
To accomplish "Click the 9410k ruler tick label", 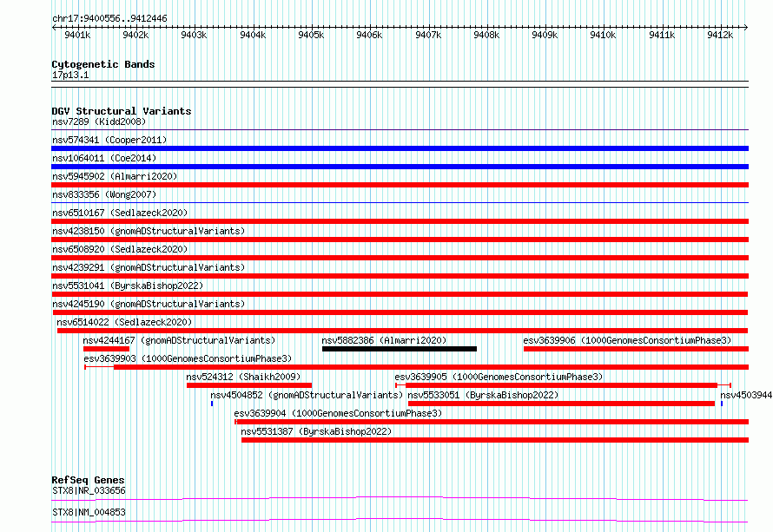I will (x=603, y=35).
